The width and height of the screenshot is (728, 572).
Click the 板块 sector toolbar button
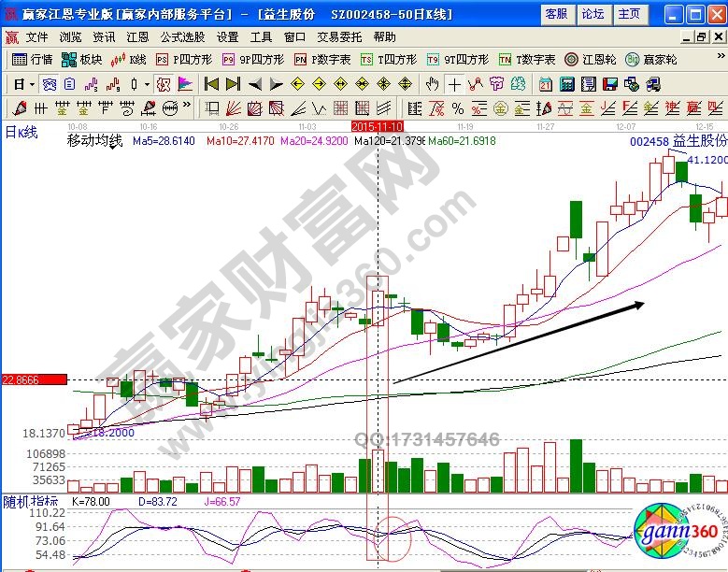(81, 59)
